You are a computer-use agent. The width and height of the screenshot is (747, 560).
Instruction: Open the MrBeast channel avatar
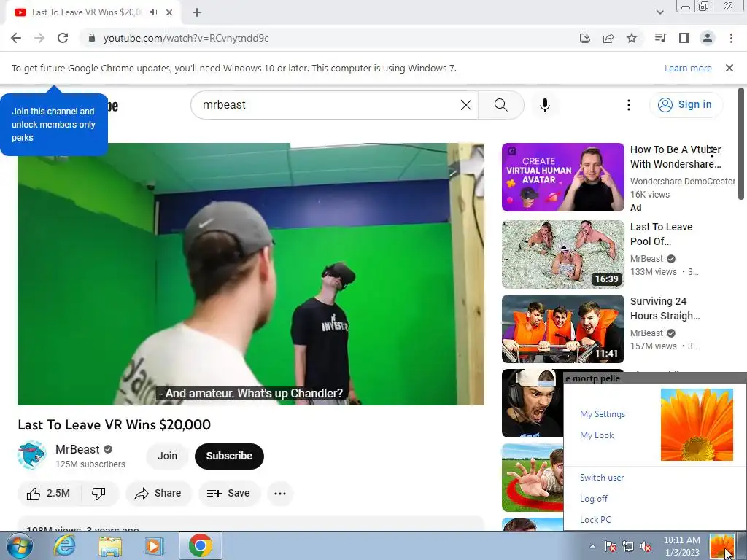31,456
